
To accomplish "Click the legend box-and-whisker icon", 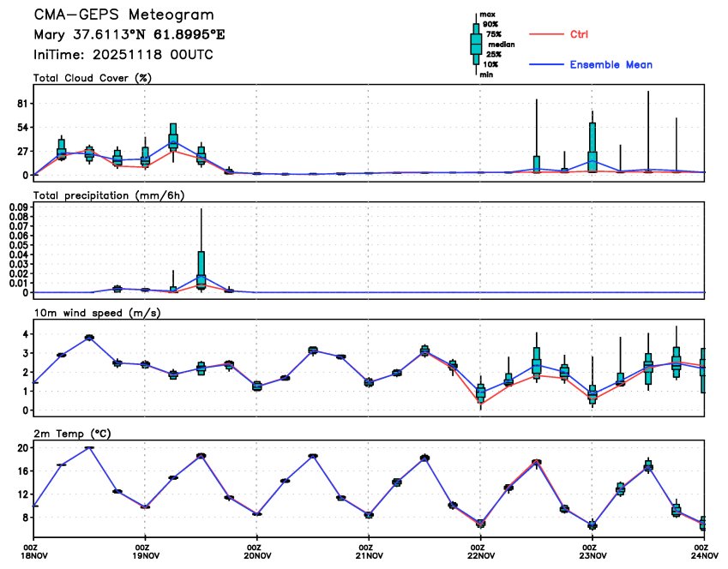I will point(476,44).
